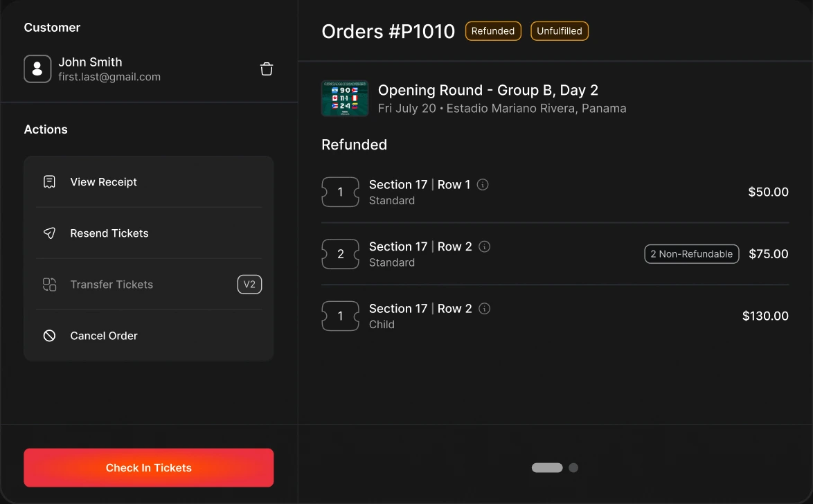Image resolution: width=813 pixels, height=504 pixels.
Task: Go to second page indicator dot
Action: click(x=573, y=468)
